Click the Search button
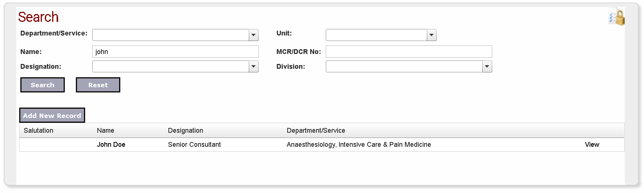Image resolution: width=644 pixels, height=193 pixels. (43, 85)
